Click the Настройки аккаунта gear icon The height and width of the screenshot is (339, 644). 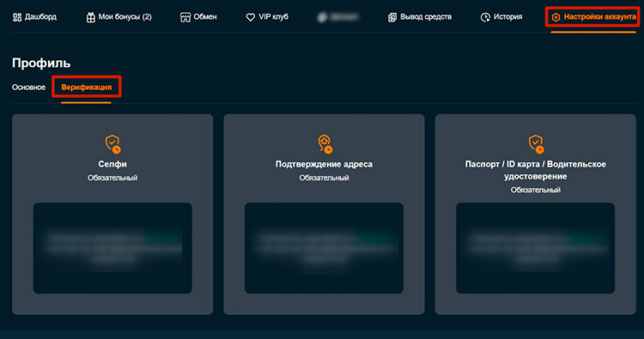556,17
